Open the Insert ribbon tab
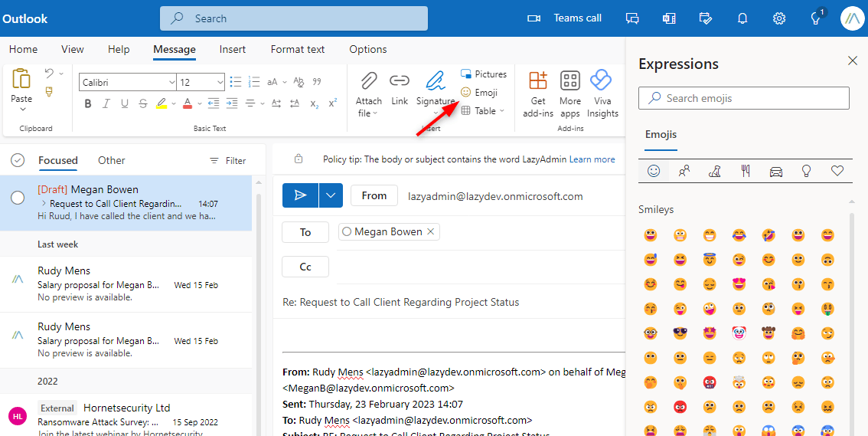The width and height of the screenshot is (868, 436). pos(233,49)
